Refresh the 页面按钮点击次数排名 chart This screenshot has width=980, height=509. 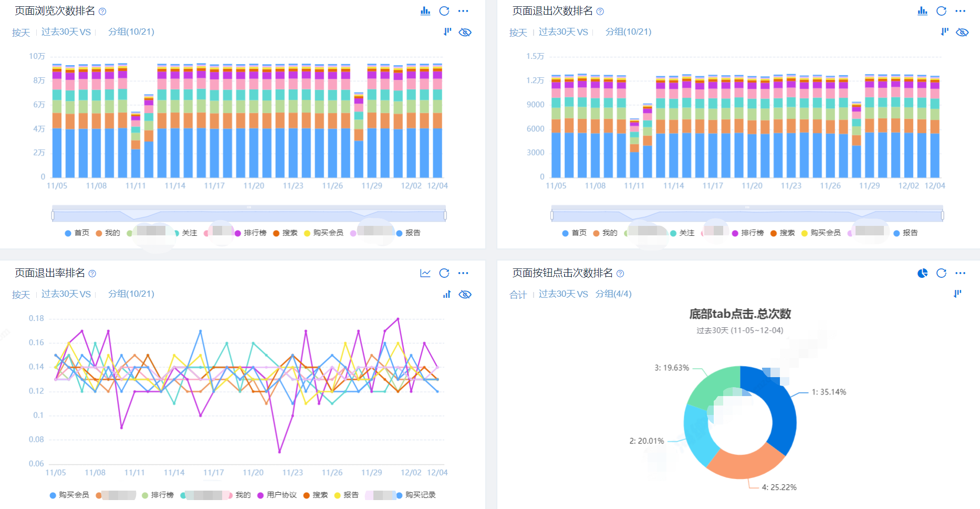pyautogui.click(x=942, y=273)
